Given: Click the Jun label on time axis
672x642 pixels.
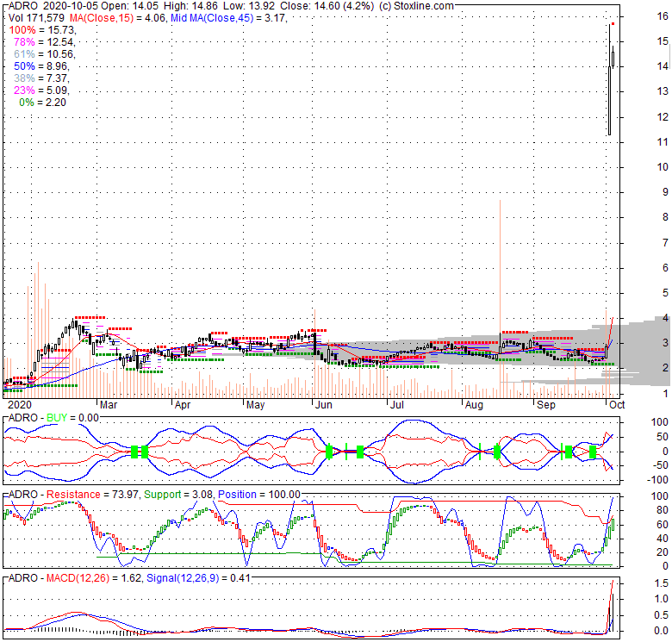Looking at the screenshot, I should 324,405.
